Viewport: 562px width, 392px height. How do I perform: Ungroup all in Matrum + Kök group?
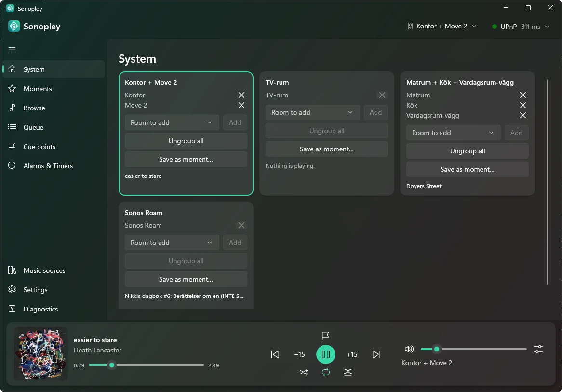click(468, 151)
